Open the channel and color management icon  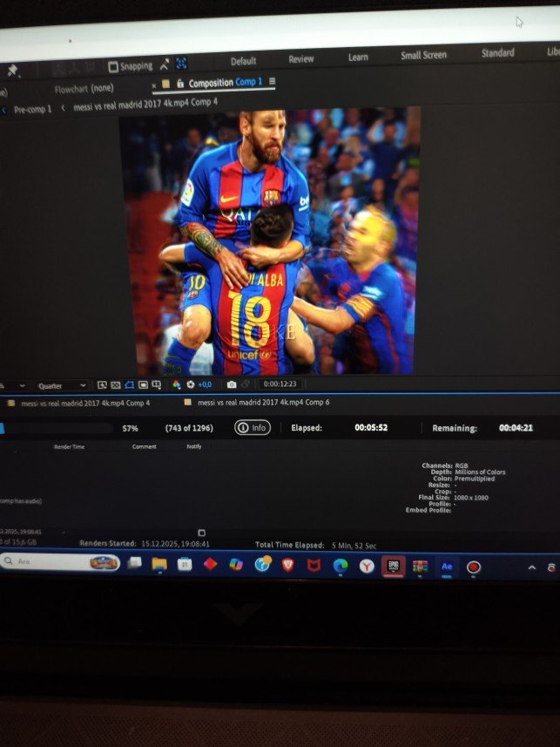click(x=177, y=384)
